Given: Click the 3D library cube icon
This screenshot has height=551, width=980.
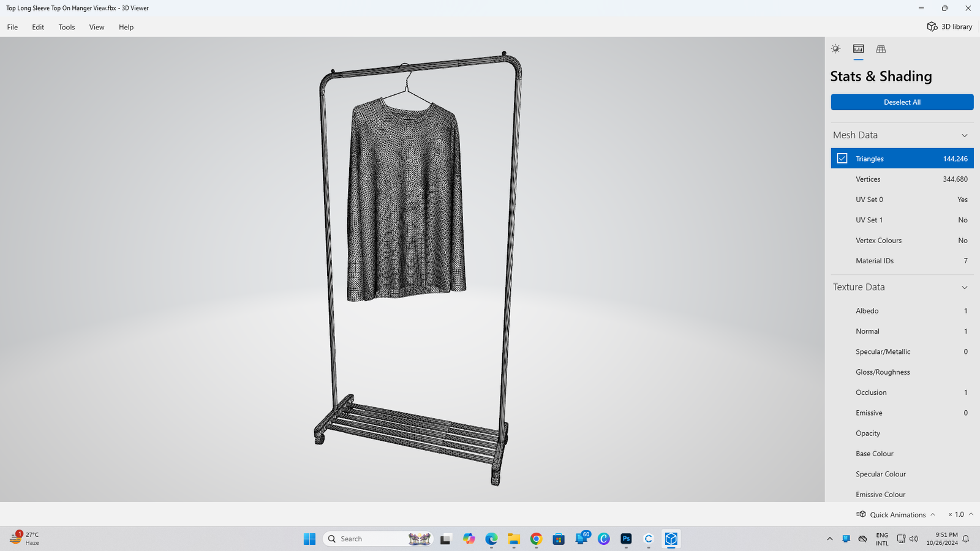Looking at the screenshot, I should [x=932, y=27].
